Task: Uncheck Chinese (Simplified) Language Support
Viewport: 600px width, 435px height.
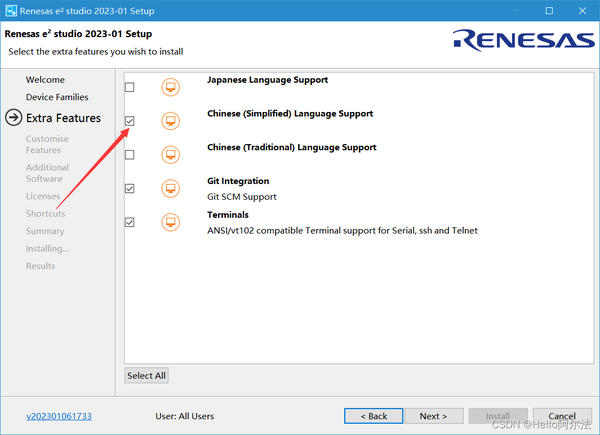Action: click(x=130, y=121)
